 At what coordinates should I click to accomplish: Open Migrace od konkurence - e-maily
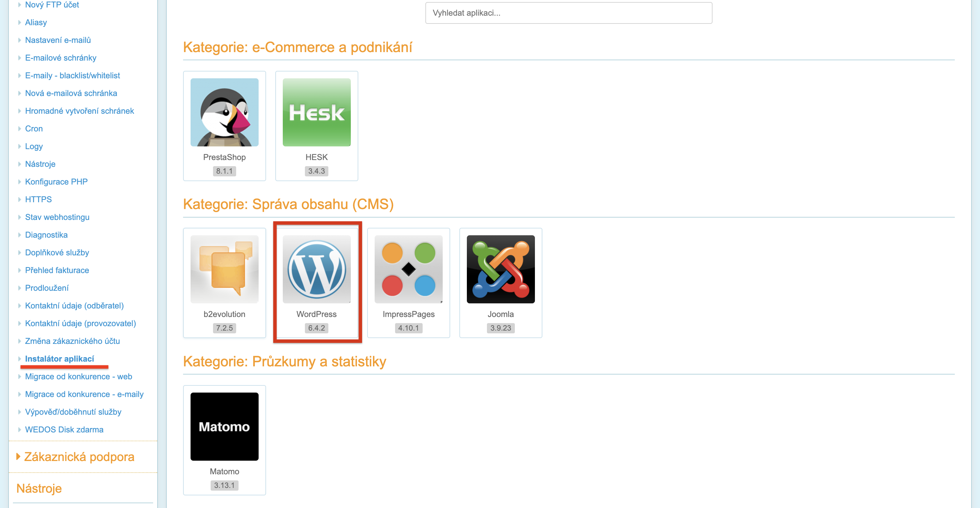coord(84,394)
